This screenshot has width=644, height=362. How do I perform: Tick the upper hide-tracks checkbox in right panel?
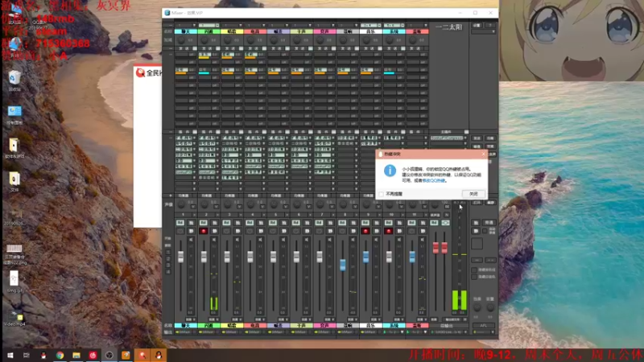click(x=474, y=269)
